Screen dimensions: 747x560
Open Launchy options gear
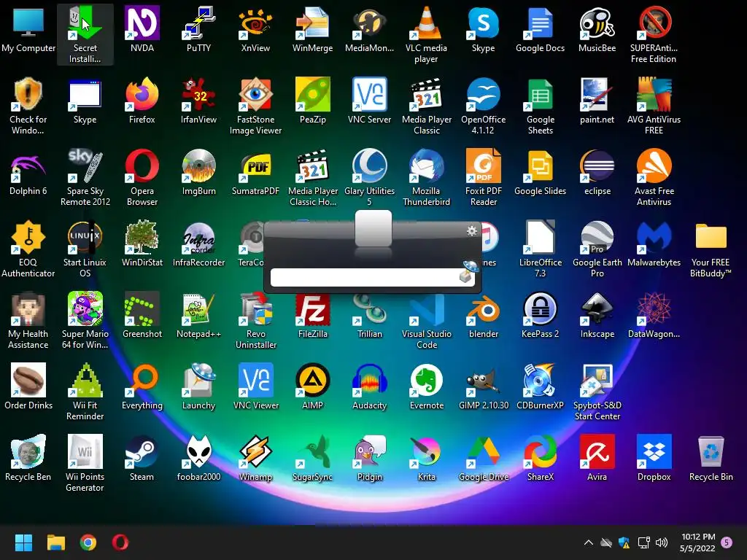point(472,231)
